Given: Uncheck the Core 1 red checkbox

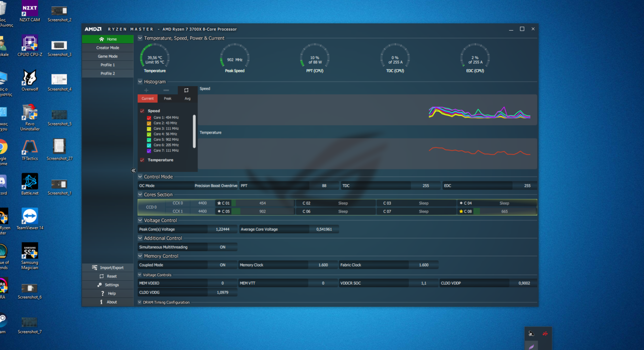Looking at the screenshot, I should [149, 117].
